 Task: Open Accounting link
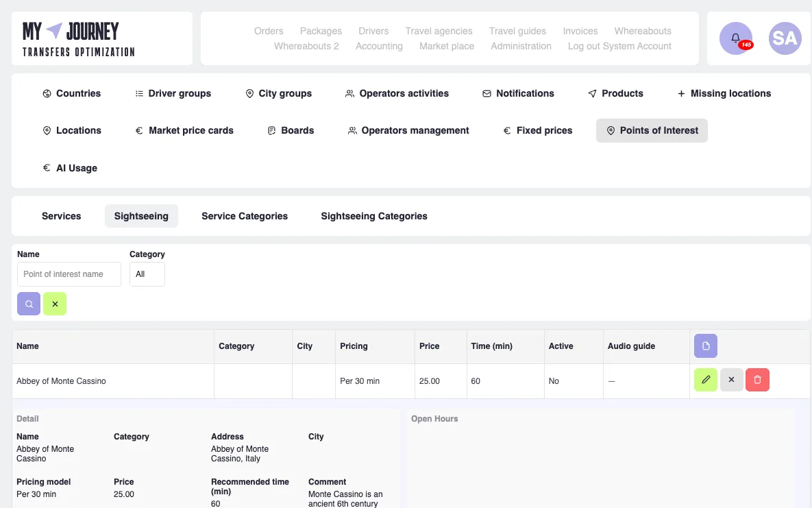point(379,46)
